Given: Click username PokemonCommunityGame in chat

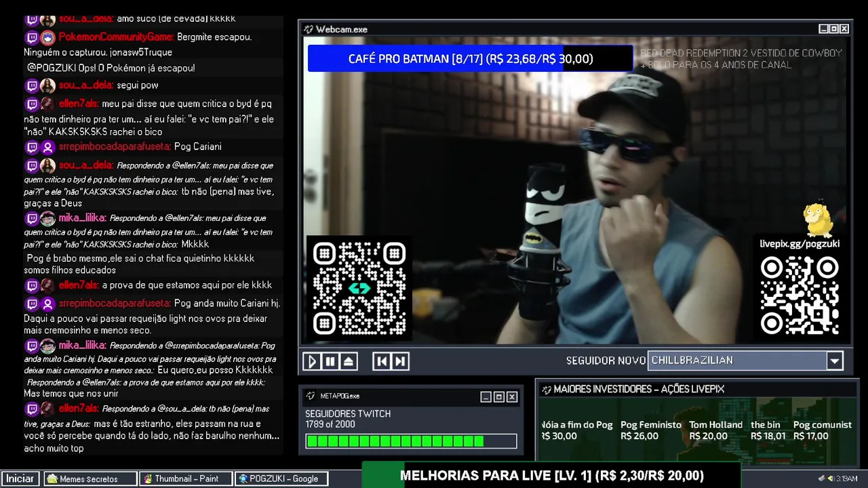Looking at the screenshot, I should tap(115, 37).
